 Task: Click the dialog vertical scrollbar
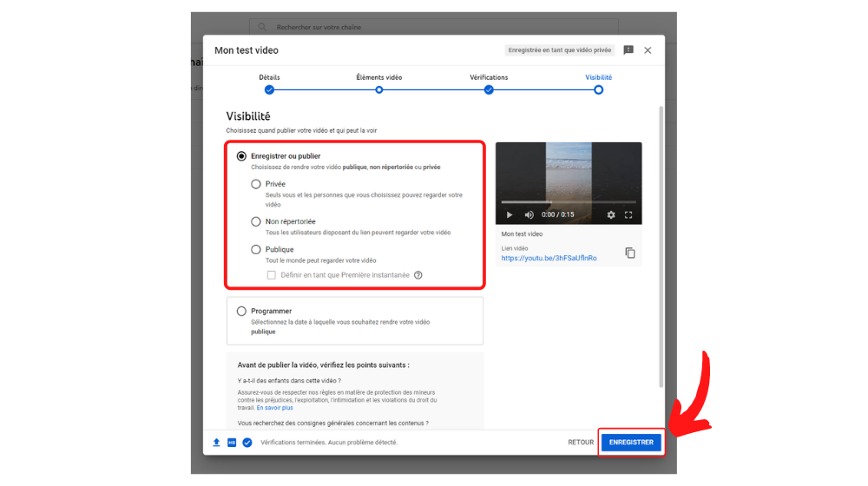tap(661, 246)
